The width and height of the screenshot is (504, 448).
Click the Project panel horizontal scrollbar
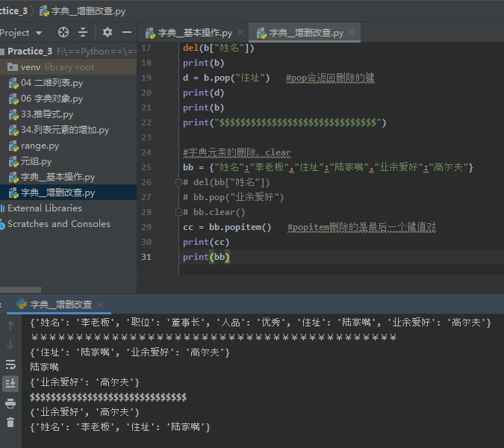tap(21, 290)
